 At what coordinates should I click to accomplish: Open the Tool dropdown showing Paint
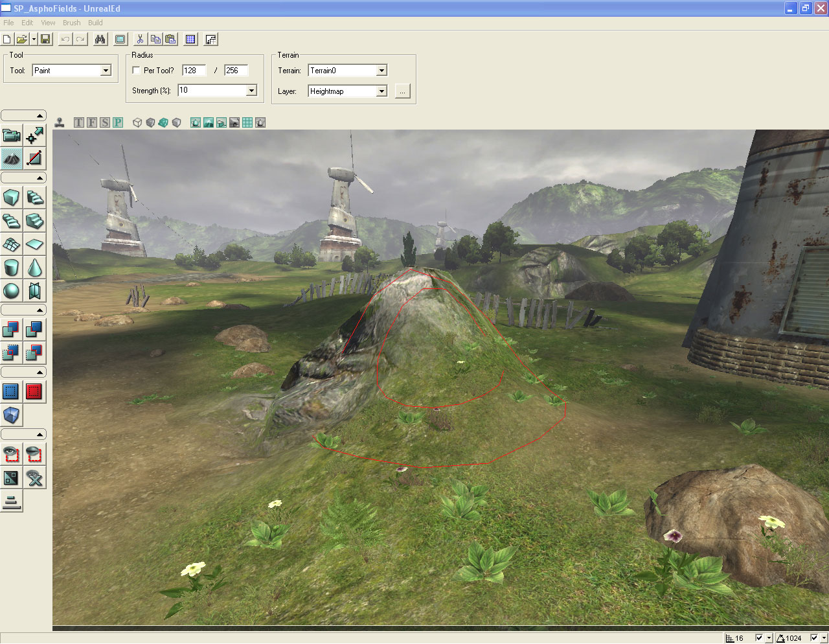(106, 71)
